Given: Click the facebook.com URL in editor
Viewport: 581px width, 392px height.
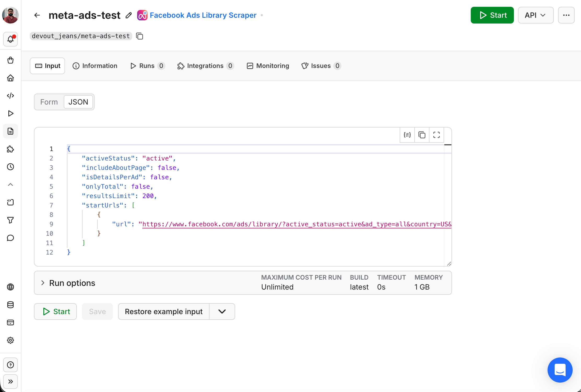Looking at the screenshot, I should coord(297,224).
